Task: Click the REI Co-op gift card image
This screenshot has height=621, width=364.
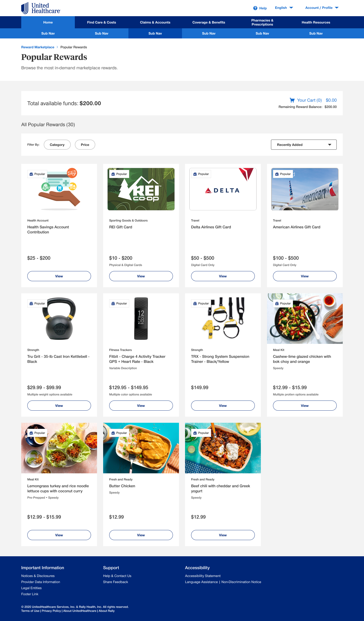Action: tap(141, 189)
